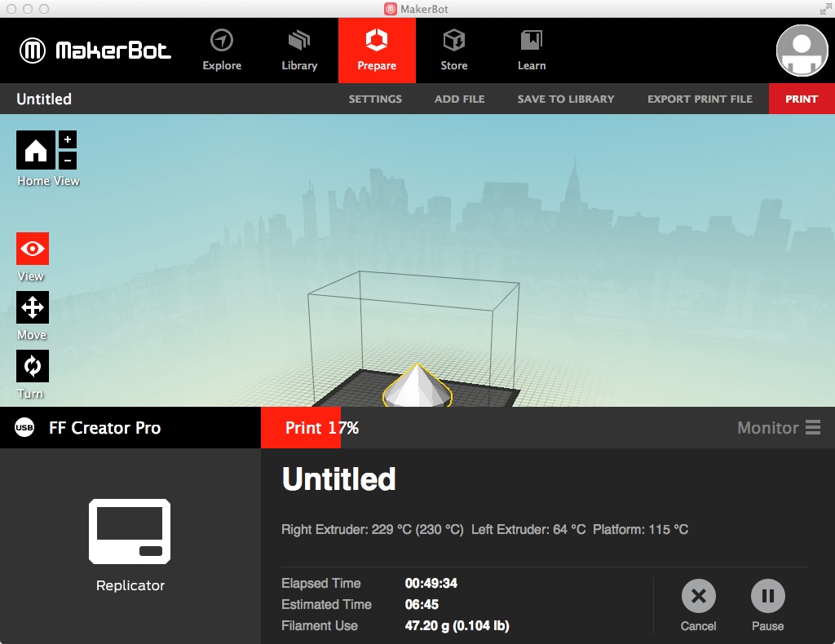Open the Explore compass tab

(x=222, y=51)
